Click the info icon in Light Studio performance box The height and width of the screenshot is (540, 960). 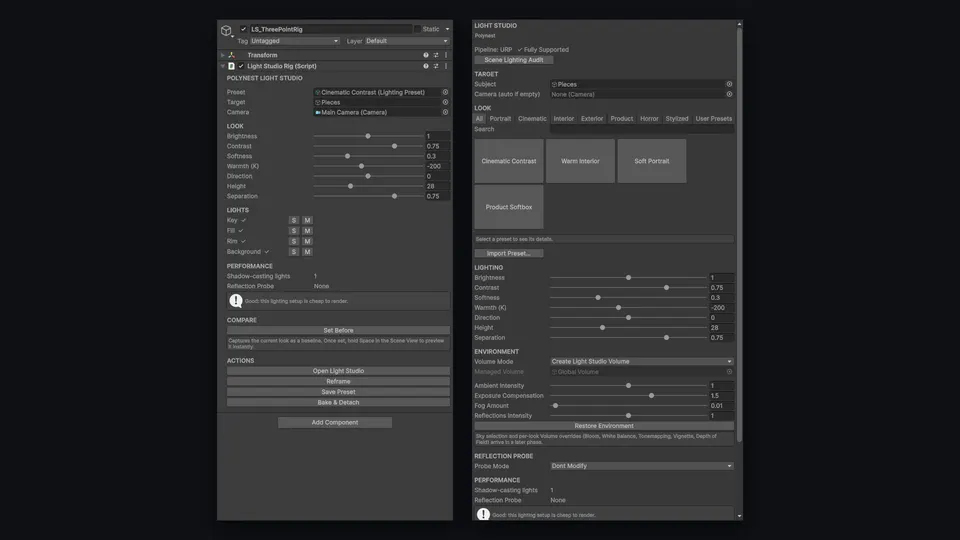pyautogui.click(x=483, y=514)
